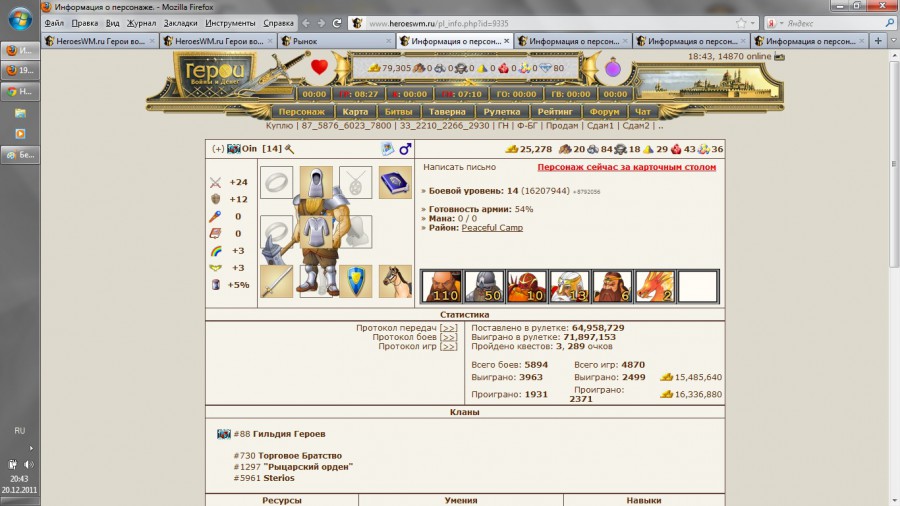Click the red dragon unit portrait

pyautogui.click(x=655, y=287)
